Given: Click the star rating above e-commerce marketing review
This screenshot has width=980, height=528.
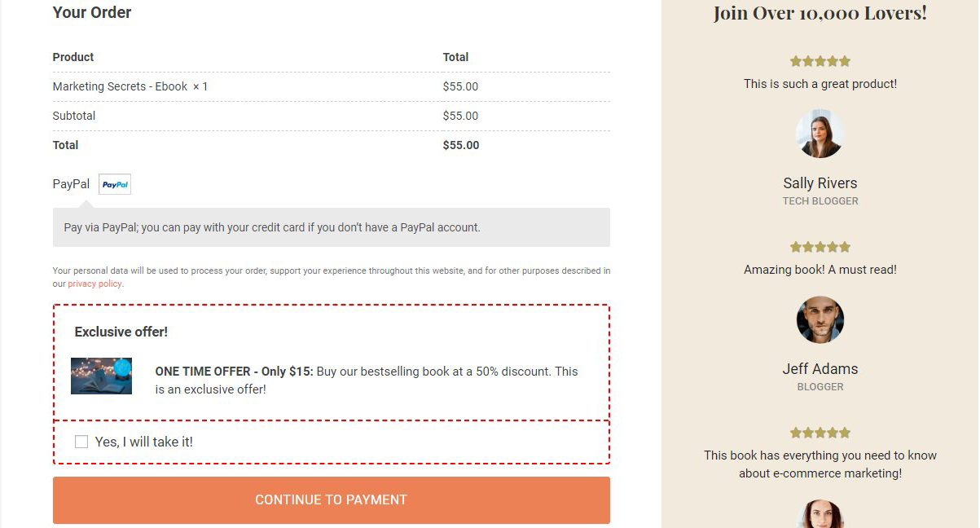Looking at the screenshot, I should point(820,433).
